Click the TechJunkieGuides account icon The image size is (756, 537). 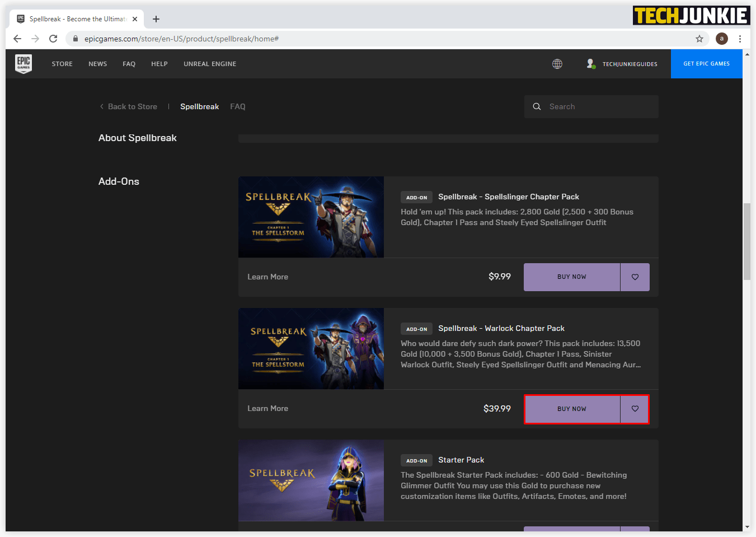[591, 64]
